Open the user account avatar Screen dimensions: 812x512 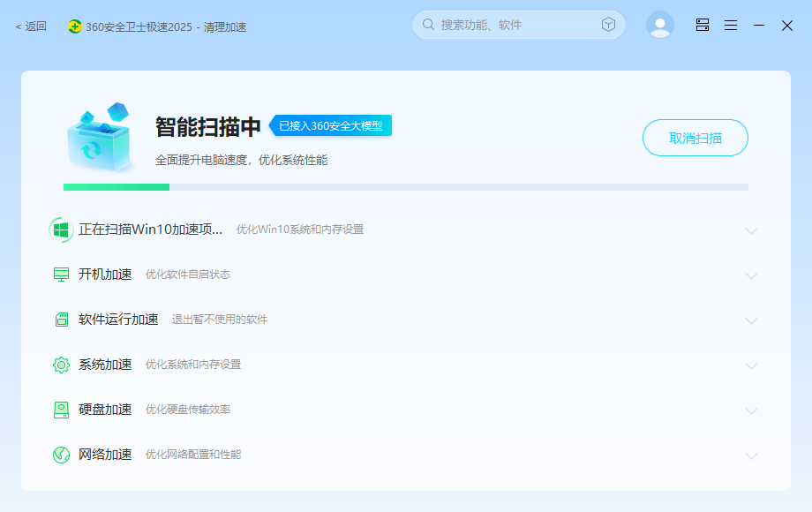pos(660,25)
